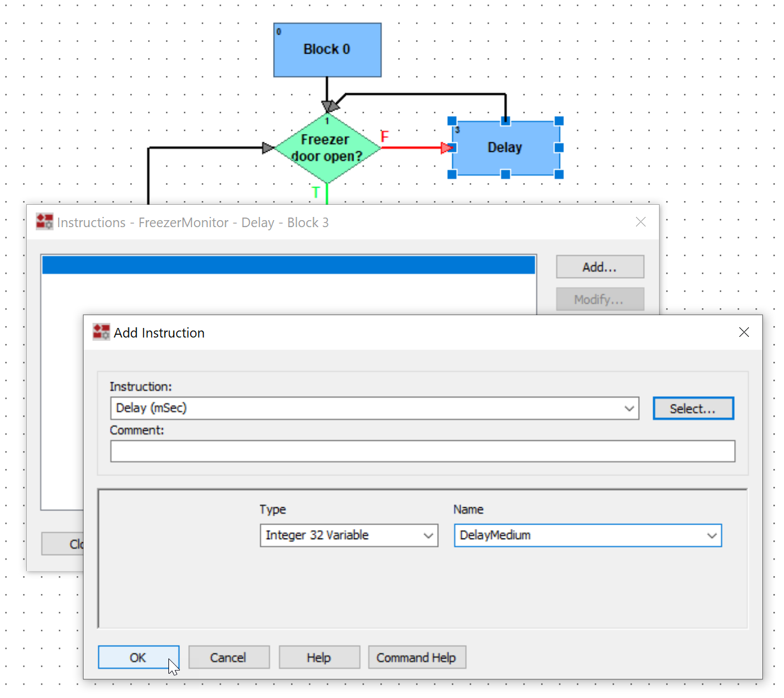
Task: Click the Add Instruction dialog flowchart icon
Action: click(101, 332)
